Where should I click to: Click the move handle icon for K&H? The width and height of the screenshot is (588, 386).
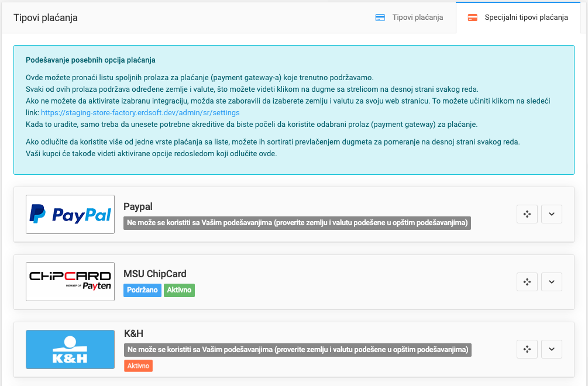point(527,349)
